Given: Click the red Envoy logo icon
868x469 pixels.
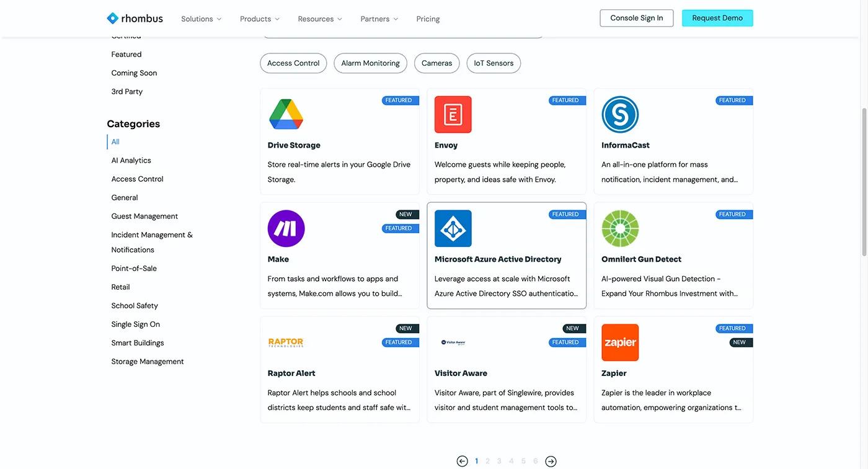Looking at the screenshot, I should click(x=453, y=114).
